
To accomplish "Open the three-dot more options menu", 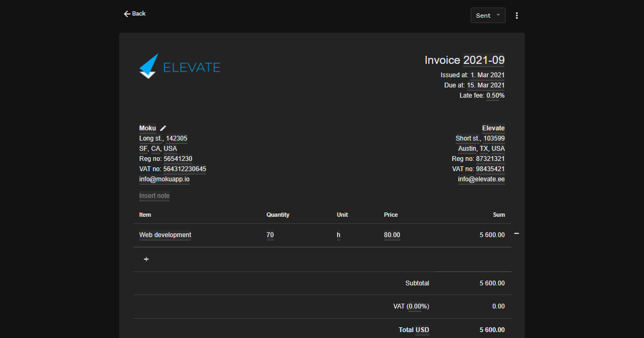I will (x=517, y=16).
